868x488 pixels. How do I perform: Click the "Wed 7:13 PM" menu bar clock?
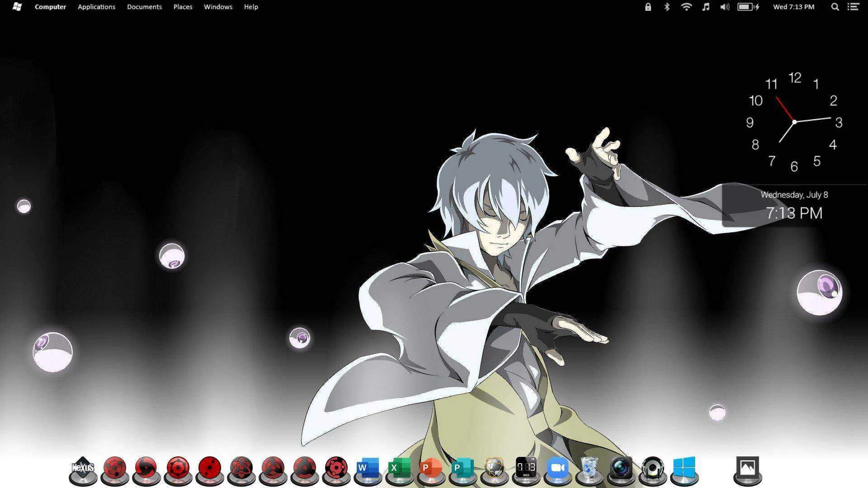pyautogui.click(x=793, y=7)
